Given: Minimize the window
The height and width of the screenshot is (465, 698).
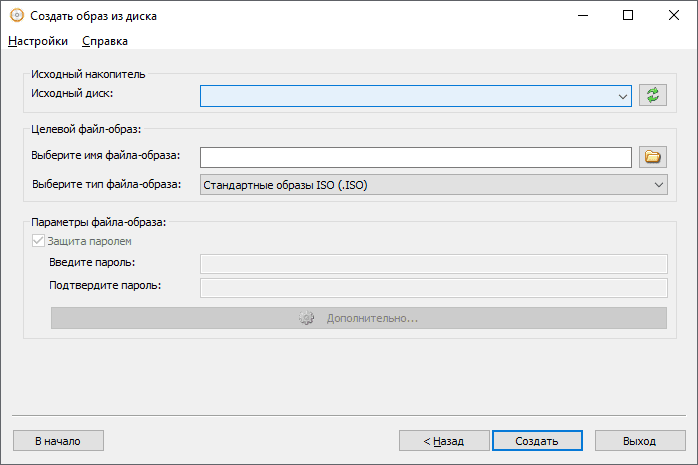Looking at the screenshot, I should 581,16.
